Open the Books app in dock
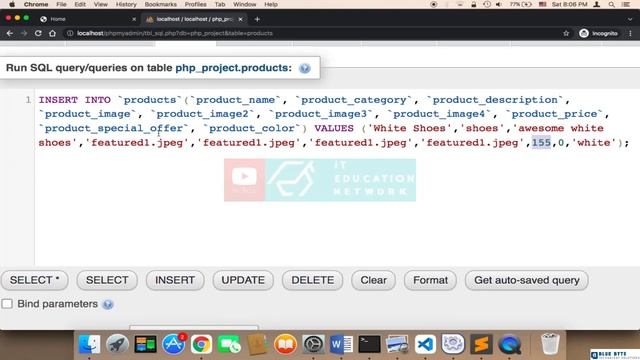The image size is (640, 360). pyautogui.click(x=285, y=344)
